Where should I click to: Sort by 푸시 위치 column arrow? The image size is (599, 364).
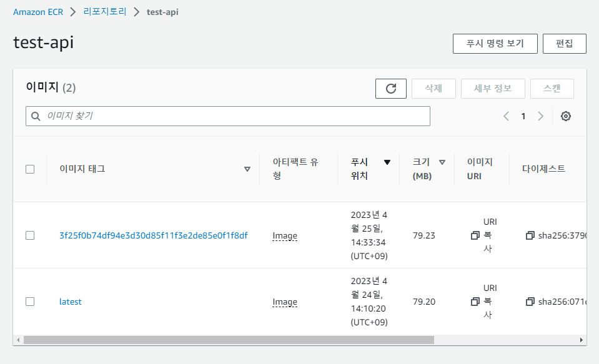387,162
